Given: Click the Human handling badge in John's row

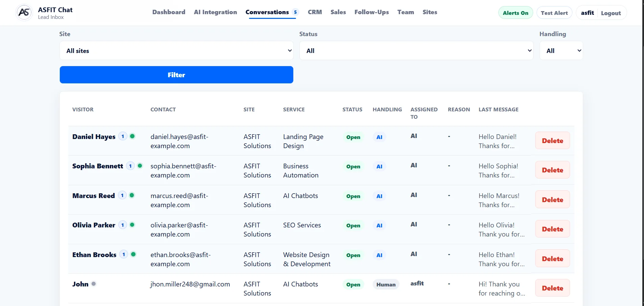Looking at the screenshot, I should 386,284.
